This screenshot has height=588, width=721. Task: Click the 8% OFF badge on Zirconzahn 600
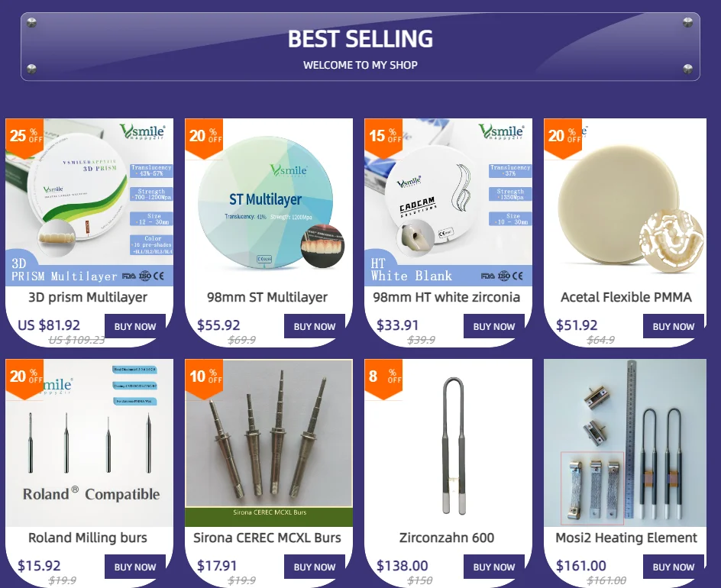pyautogui.click(x=383, y=378)
